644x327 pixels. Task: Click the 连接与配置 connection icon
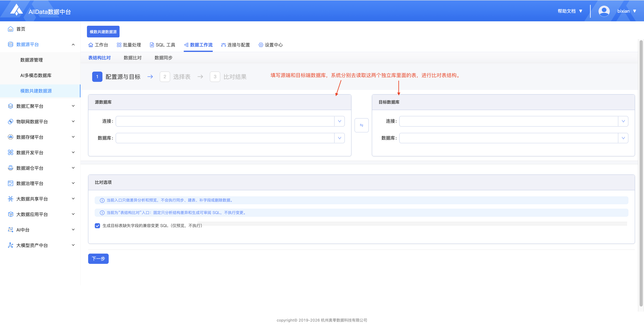224,45
